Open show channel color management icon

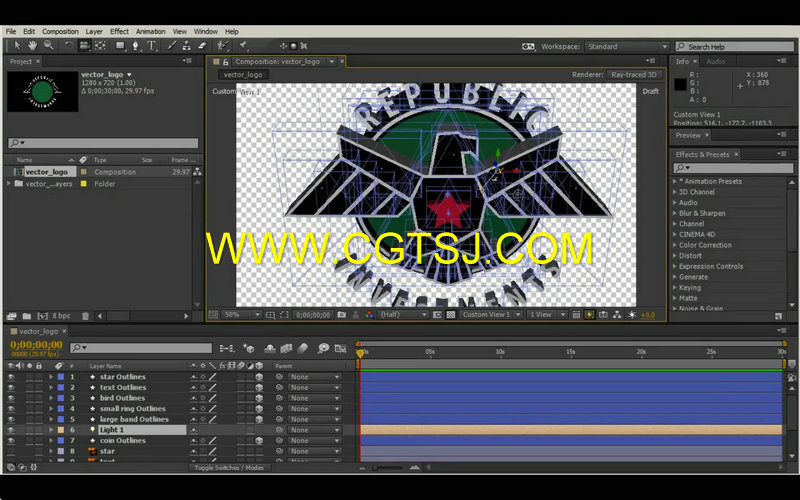tap(369, 315)
